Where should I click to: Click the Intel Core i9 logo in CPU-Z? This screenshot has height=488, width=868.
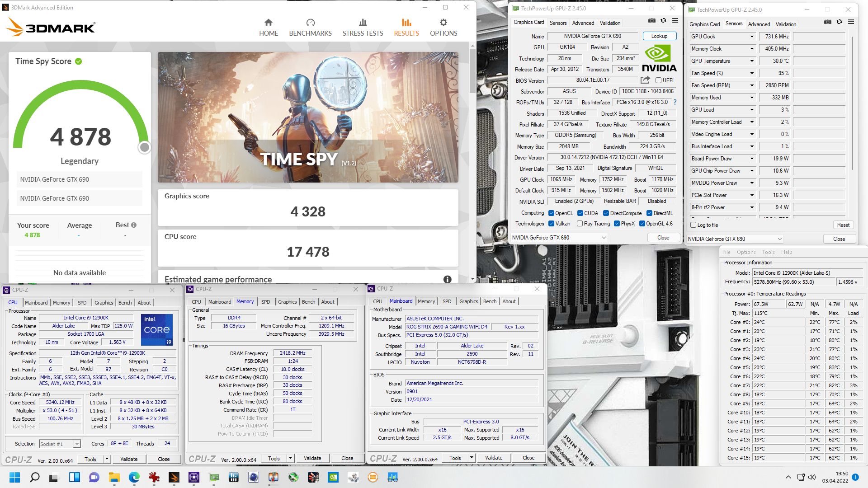[157, 330]
